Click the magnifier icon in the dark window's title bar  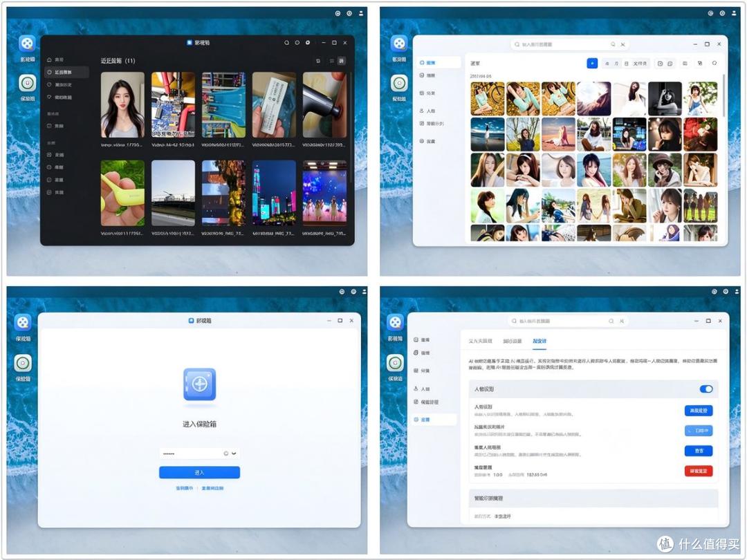point(287,43)
